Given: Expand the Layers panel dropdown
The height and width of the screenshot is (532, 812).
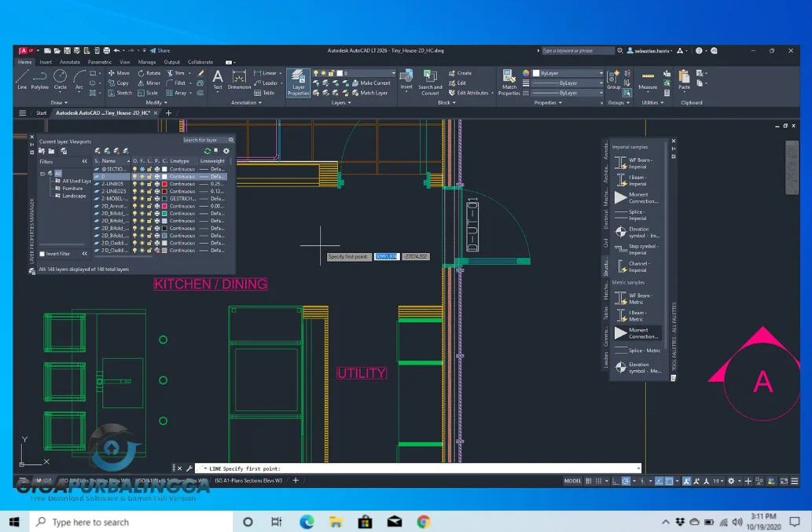Looking at the screenshot, I should click(x=340, y=103).
